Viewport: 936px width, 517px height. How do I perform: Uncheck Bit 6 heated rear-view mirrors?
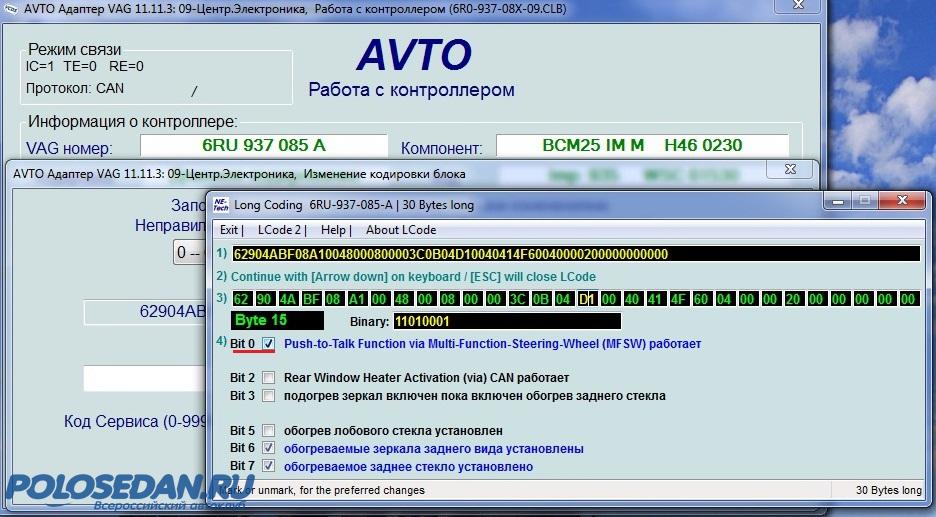point(268,449)
